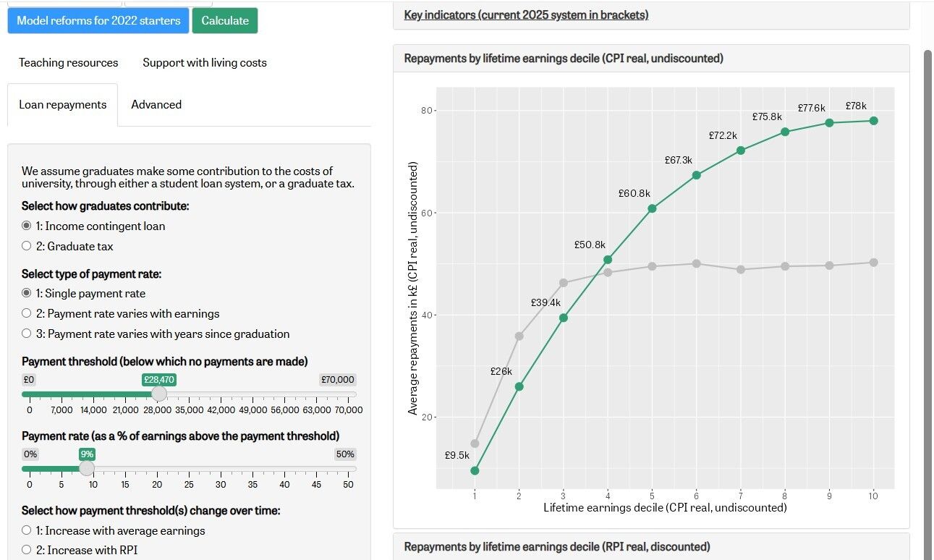Expand Repayments RPI real discounted panel

click(557, 546)
